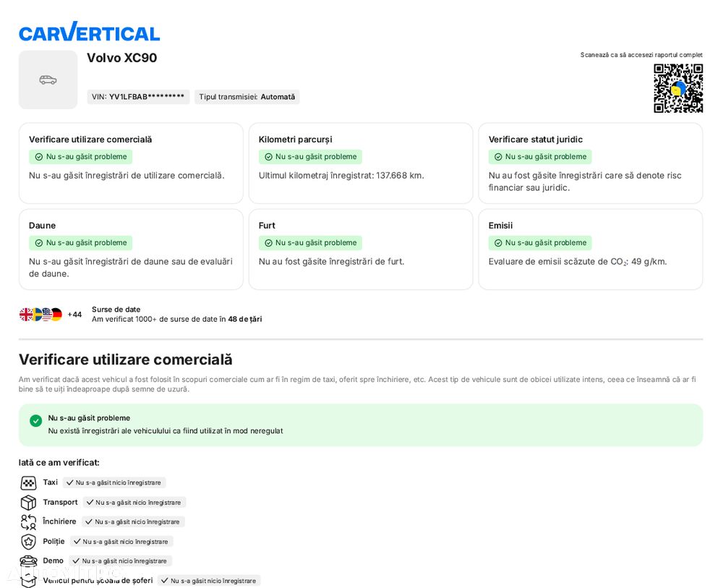Click 'Surse de date' label
This screenshot has width=723, height=588.
(x=116, y=310)
